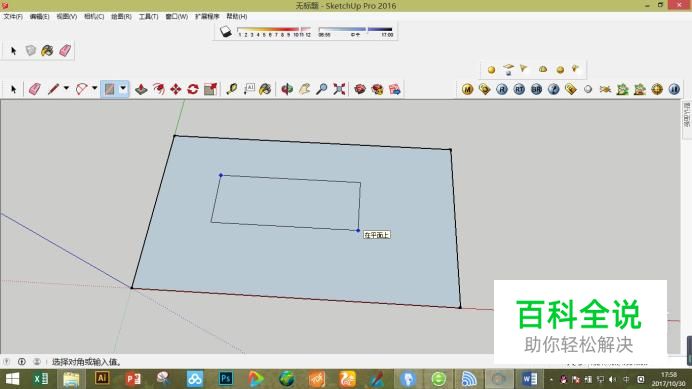Select the Eraser tool in main toolbar
The height and width of the screenshot is (389, 692).
coord(34,89)
